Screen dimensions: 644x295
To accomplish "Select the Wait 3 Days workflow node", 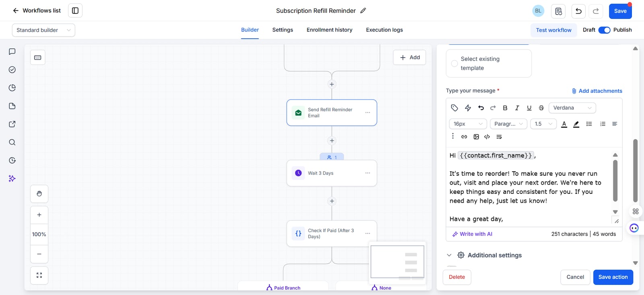I will pyautogui.click(x=332, y=173).
